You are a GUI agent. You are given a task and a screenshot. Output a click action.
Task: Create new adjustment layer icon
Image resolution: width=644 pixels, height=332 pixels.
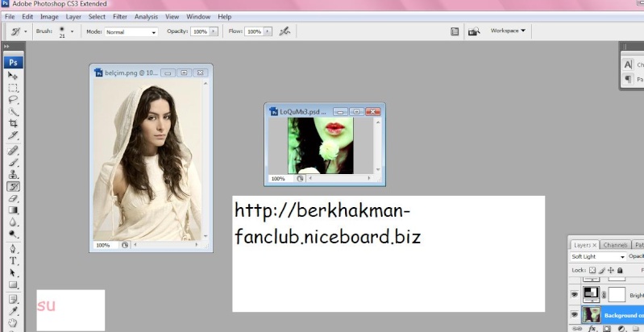(x=621, y=329)
